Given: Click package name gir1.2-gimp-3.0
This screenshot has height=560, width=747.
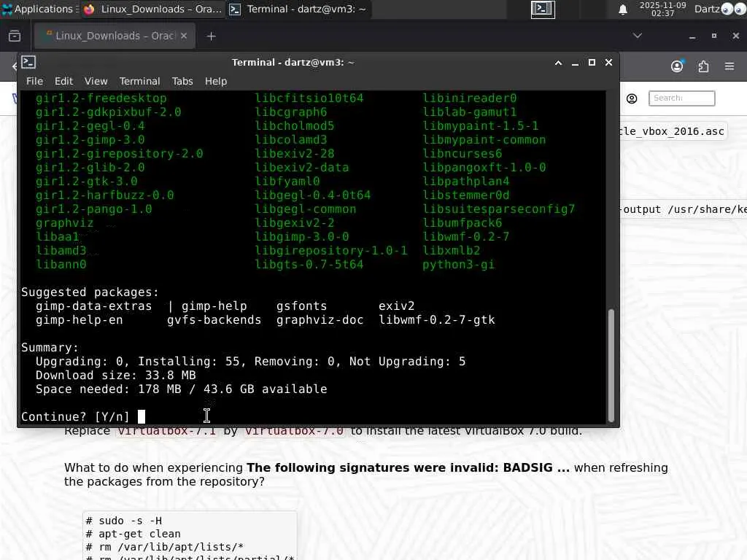Looking at the screenshot, I should point(90,139).
